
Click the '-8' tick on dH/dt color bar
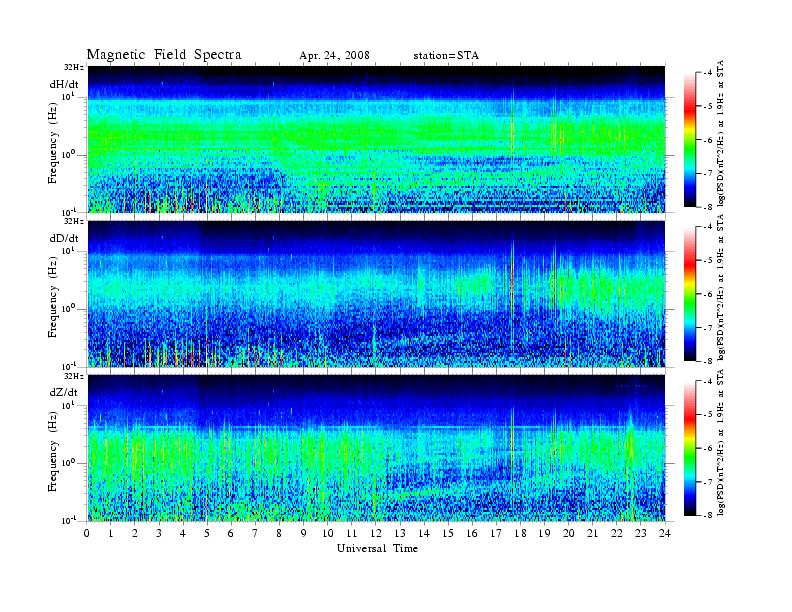(x=708, y=206)
